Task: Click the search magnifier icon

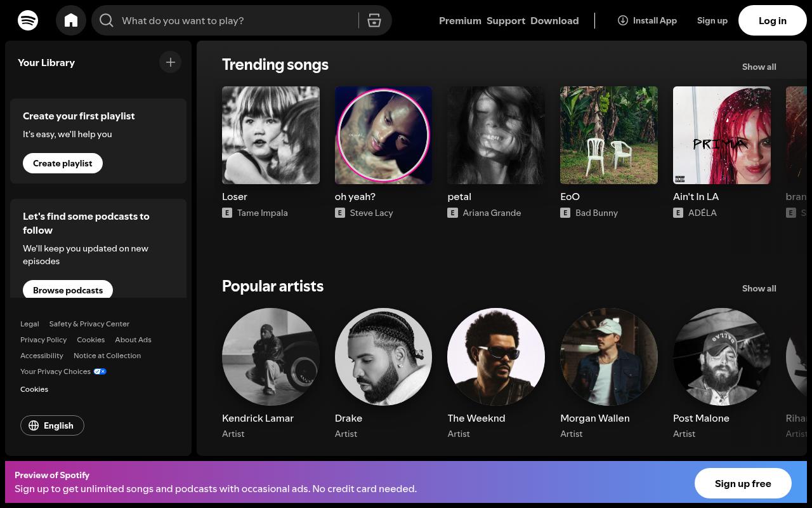Action: click(x=107, y=20)
